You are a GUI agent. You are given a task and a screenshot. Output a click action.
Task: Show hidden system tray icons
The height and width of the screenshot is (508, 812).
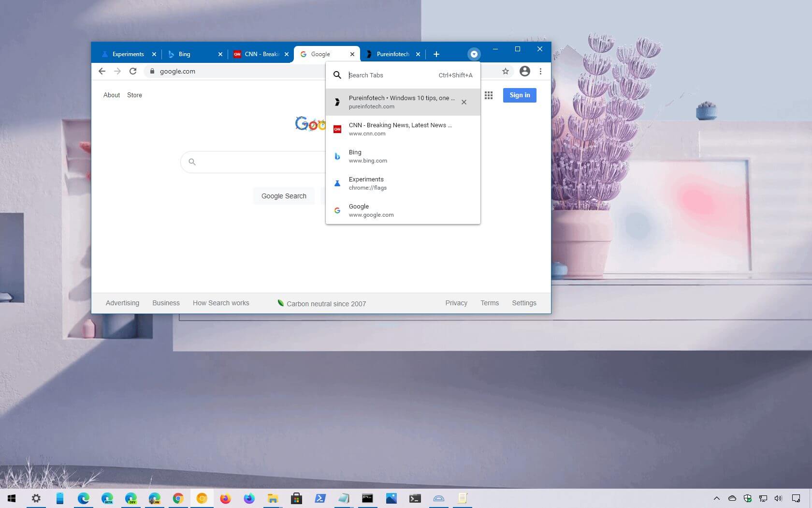click(716, 498)
